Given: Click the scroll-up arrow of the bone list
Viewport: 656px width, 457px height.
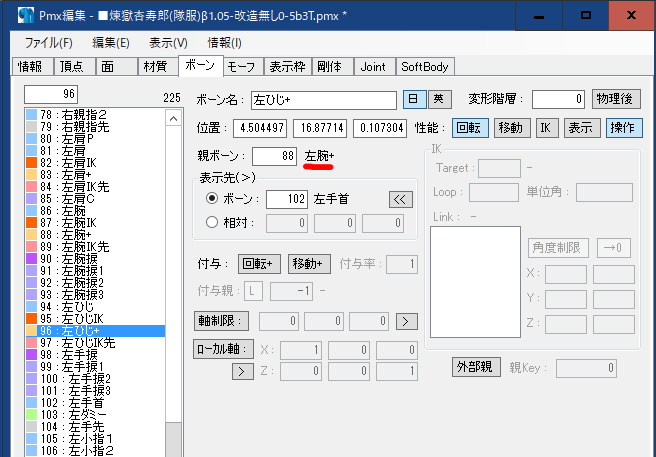Looking at the screenshot, I should 173,119.
